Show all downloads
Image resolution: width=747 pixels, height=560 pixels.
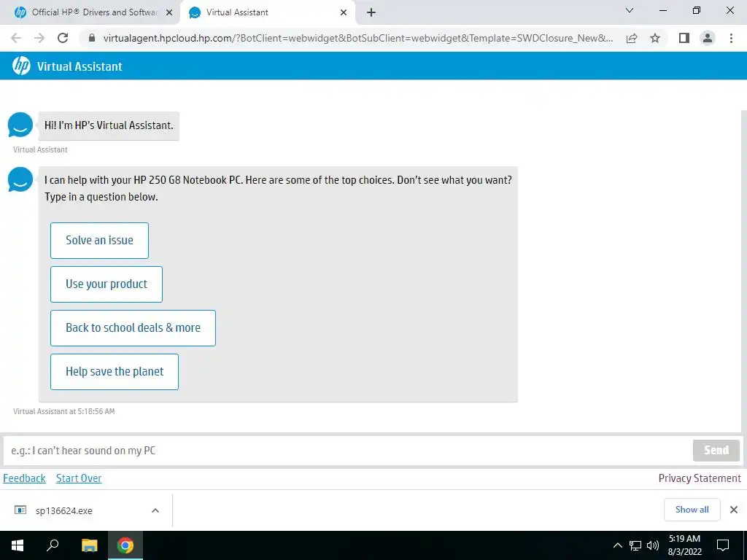(692, 510)
